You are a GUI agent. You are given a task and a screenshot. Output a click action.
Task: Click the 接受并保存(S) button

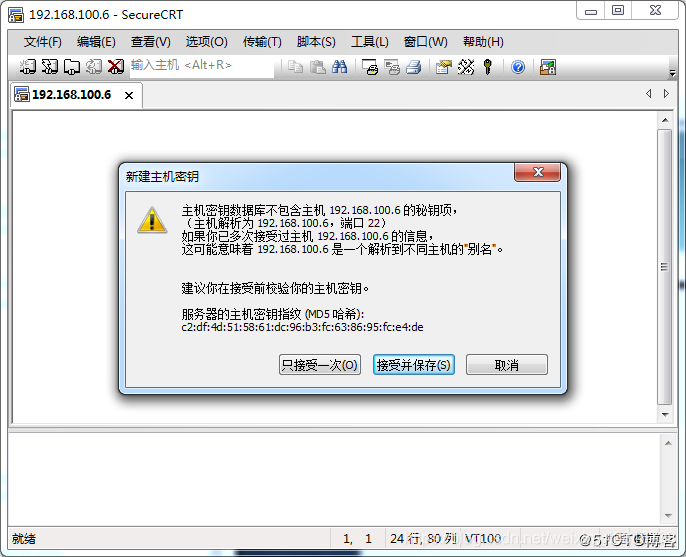point(414,364)
